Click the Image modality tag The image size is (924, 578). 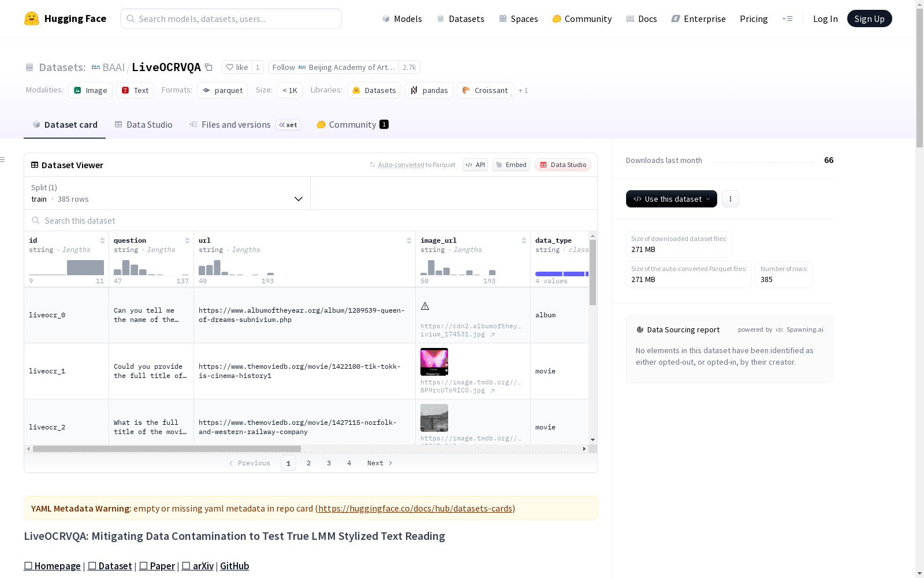pos(91,90)
